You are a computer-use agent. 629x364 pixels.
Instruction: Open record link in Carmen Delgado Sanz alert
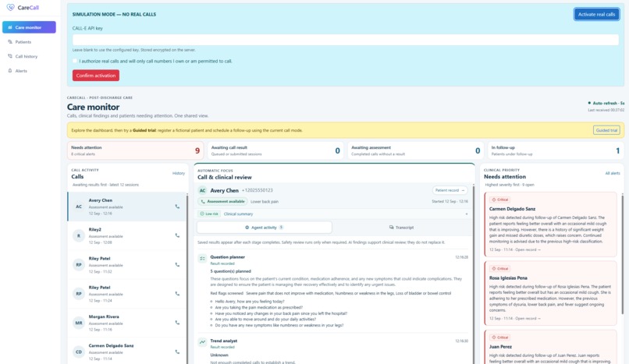[x=528, y=249]
